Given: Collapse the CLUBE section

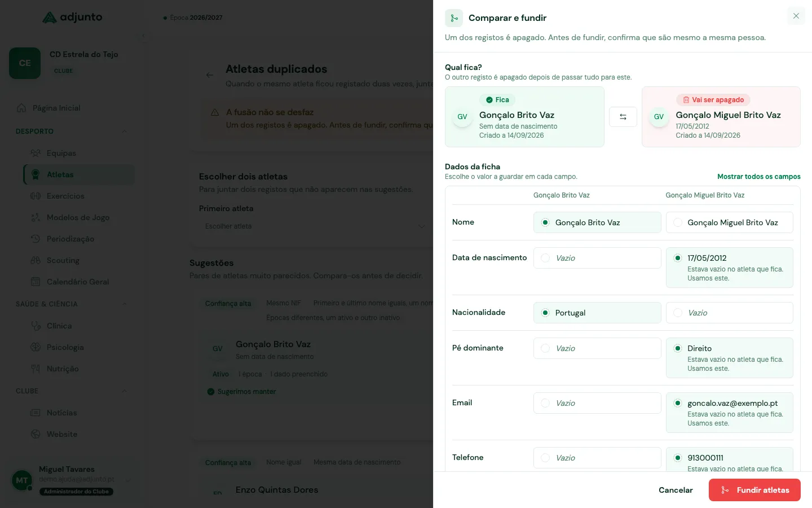Looking at the screenshot, I should 124,391.
